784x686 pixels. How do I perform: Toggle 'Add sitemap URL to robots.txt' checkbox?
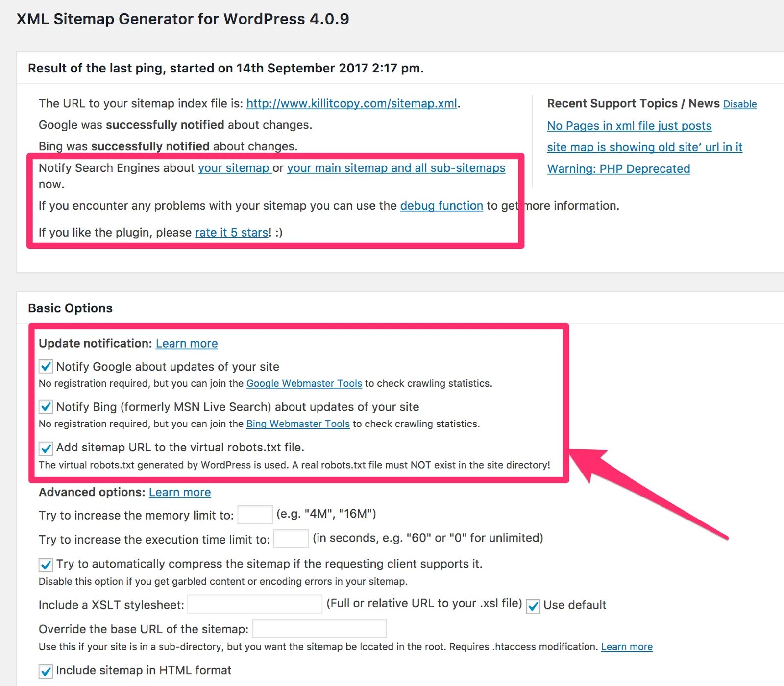click(x=46, y=448)
